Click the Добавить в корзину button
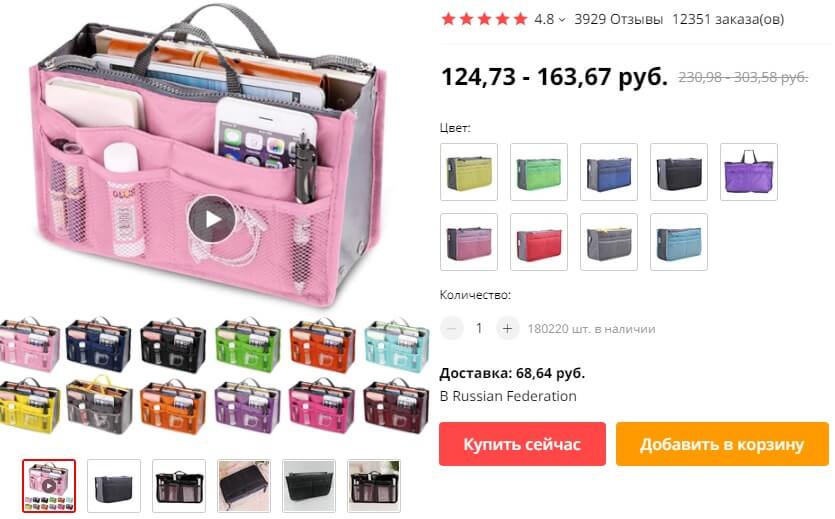835x519 pixels. point(722,444)
